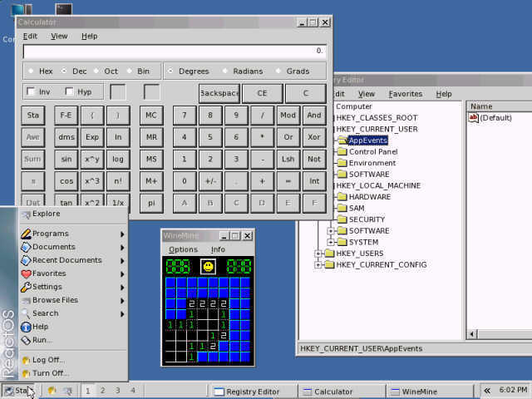
Task: Click the CE button in Calculator
Action: [x=261, y=92]
